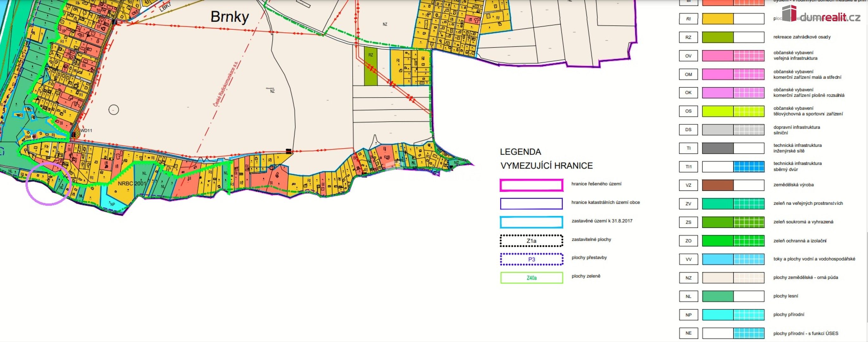Screen dimensions: 868x342
Task: Click the brown VZ color swatch
Action: (718, 185)
